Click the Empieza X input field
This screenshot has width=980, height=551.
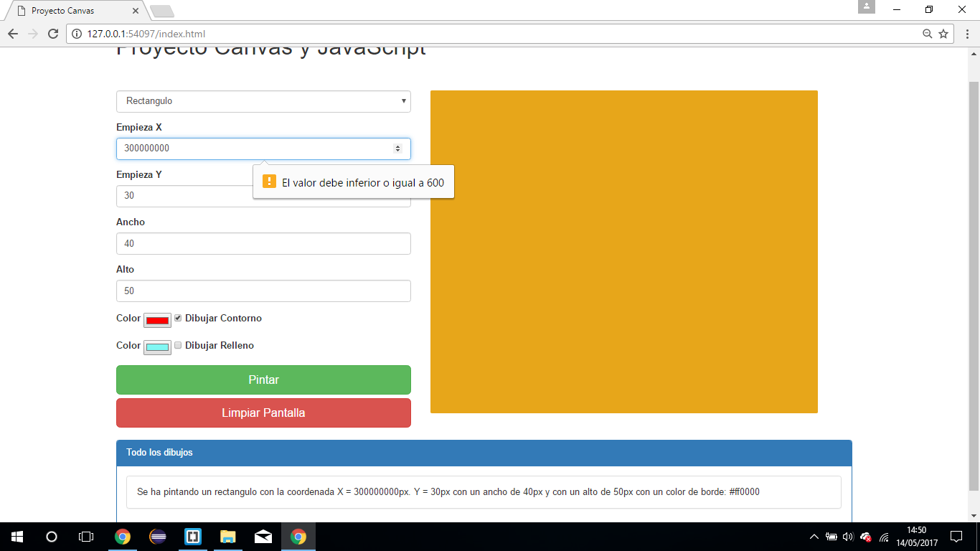pyautogui.click(x=263, y=149)
